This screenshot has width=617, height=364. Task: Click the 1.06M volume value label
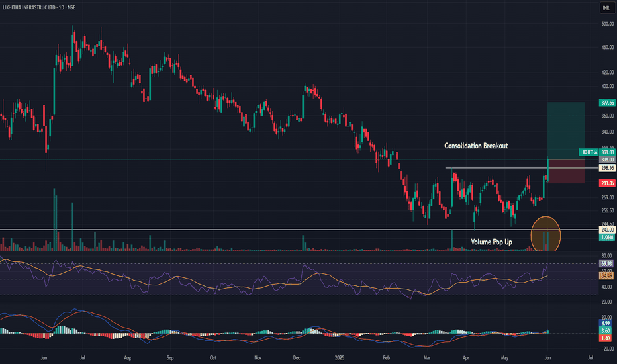click(607, 238)
